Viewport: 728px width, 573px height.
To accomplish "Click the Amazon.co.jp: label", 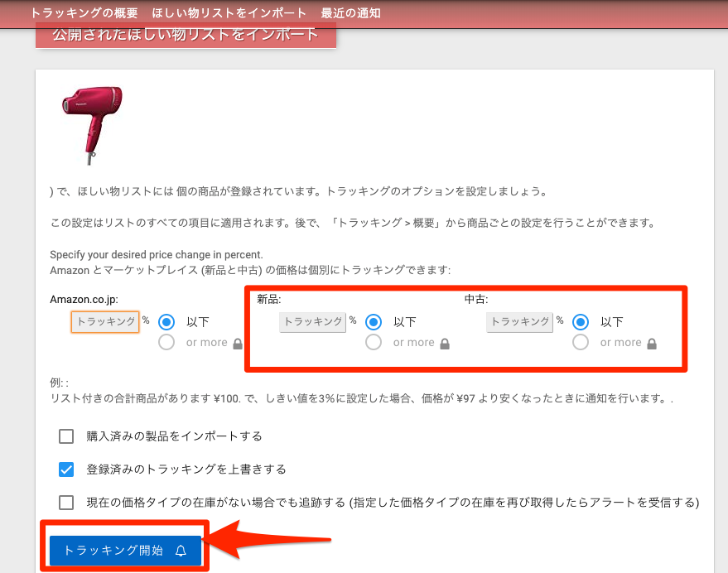I will pos(84,300).
